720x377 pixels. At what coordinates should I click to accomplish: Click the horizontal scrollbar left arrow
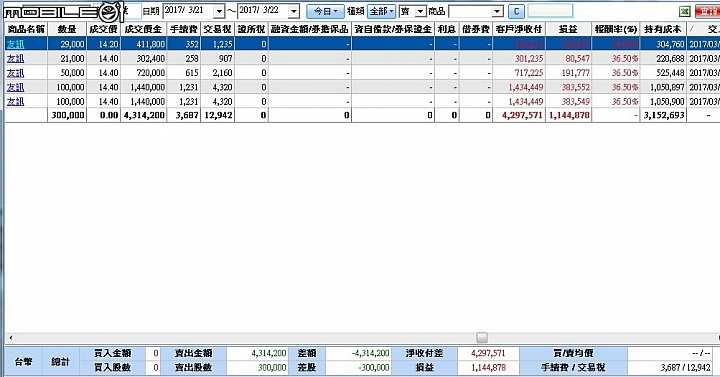(x=11, y=338)
